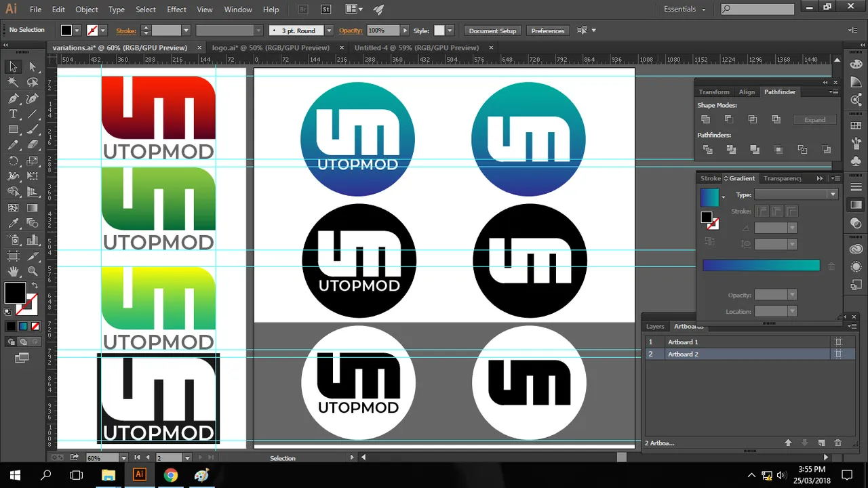
Task: Click the New Artboard icon in Artboards panel
Action: click(821, 443)
